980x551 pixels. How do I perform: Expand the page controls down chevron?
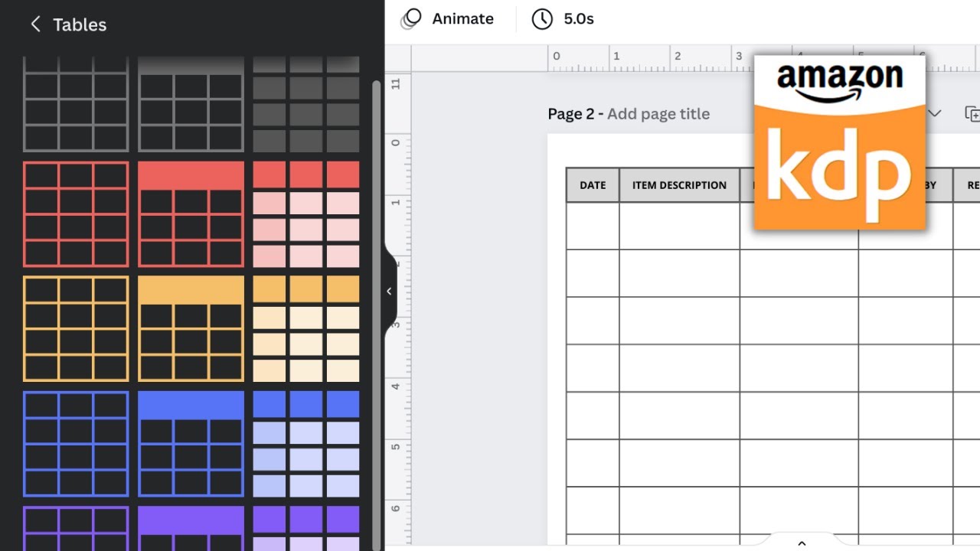pos(935,114)
